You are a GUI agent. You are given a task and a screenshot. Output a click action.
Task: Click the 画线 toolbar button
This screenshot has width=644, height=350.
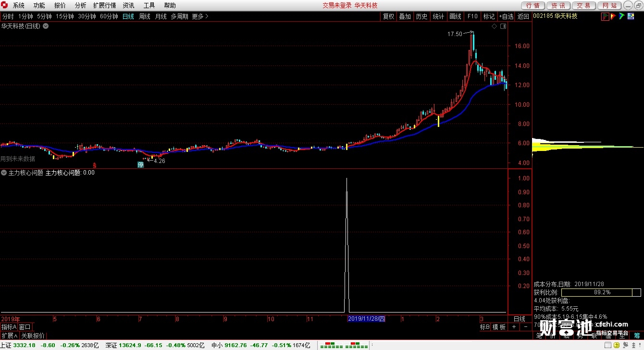pos(456,16)
